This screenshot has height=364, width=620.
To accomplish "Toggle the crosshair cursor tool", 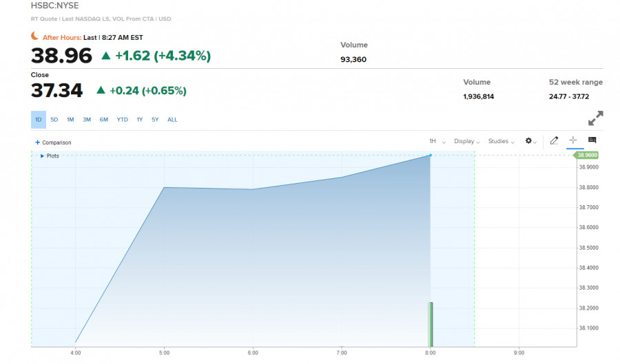I will [572, 140].
